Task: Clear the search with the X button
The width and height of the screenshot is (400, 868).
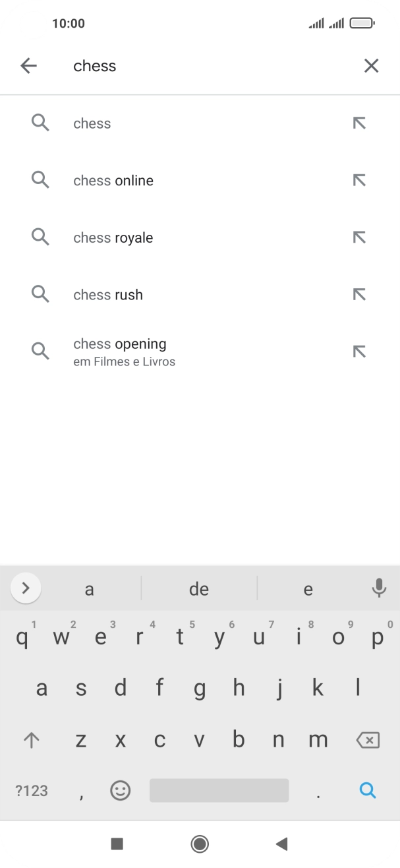Action: click(371, 65)
